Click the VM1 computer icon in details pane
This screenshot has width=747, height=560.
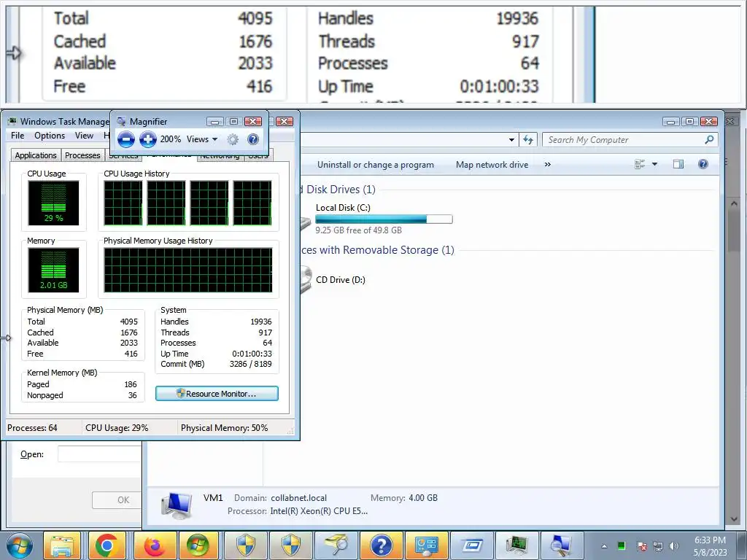(177, 506)
